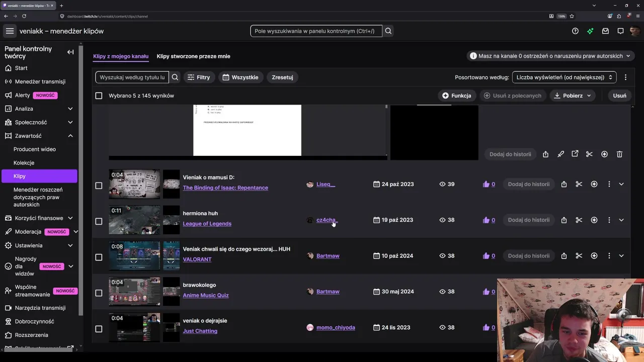This screenshot has width=644, height=362.
Task: Open three-dot menu for 'hermiona huh' clip
Action: click(609, 220)
